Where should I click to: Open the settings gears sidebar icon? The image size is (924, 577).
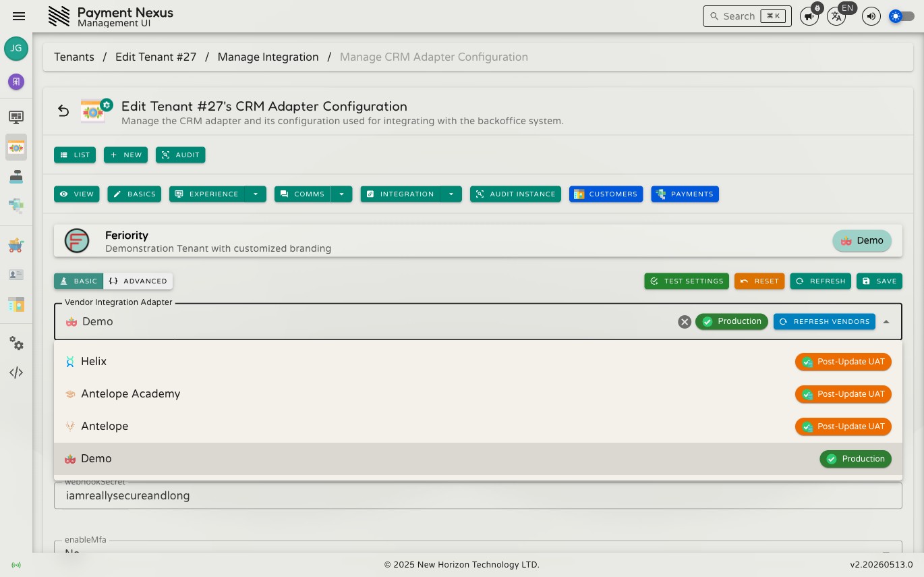click(16, 344)
